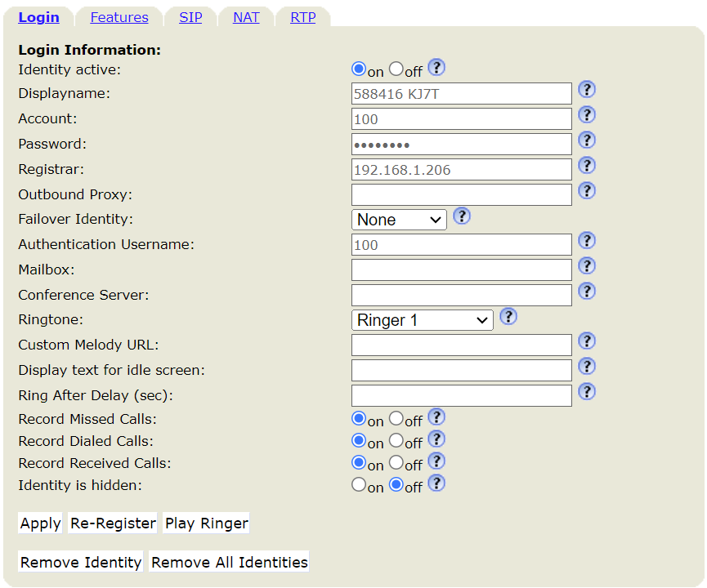Set Identity active to off
The width and height of the screenshot is (707, 588).
click(x=396, y=69)
